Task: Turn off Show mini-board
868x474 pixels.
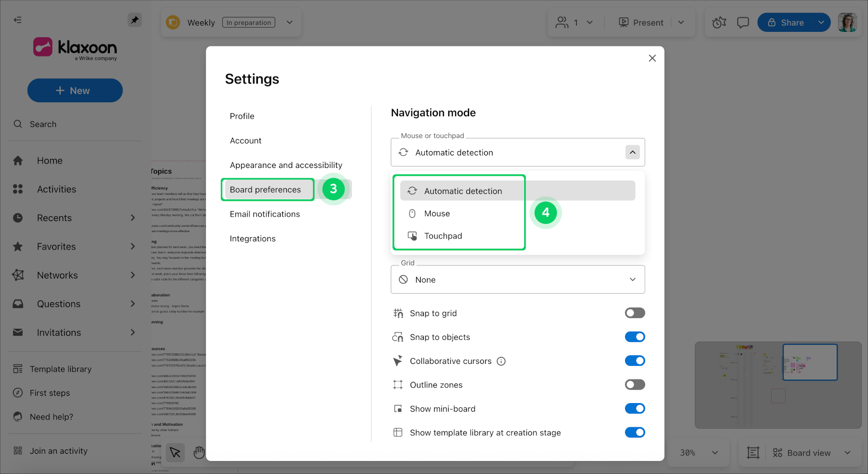Action: pos(635,408)
